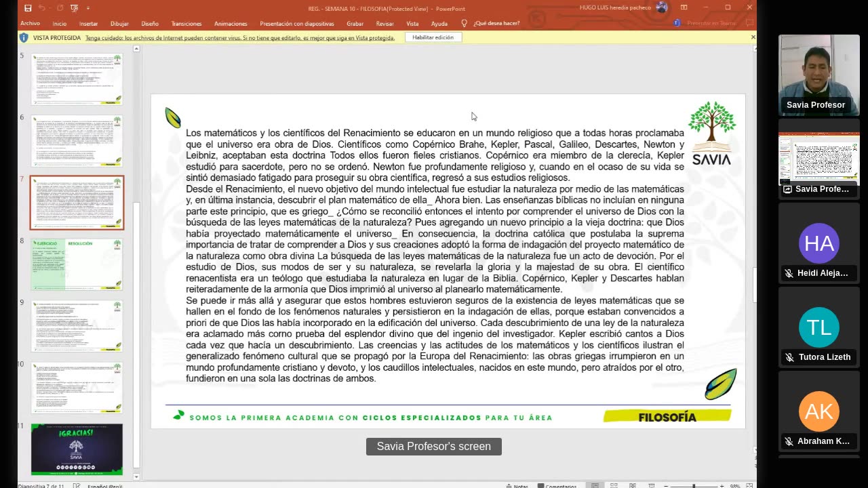Viewport: 868px width, 488px height.
Task: Click Savia Profesor shared screen tile
Action: (819, 160)
